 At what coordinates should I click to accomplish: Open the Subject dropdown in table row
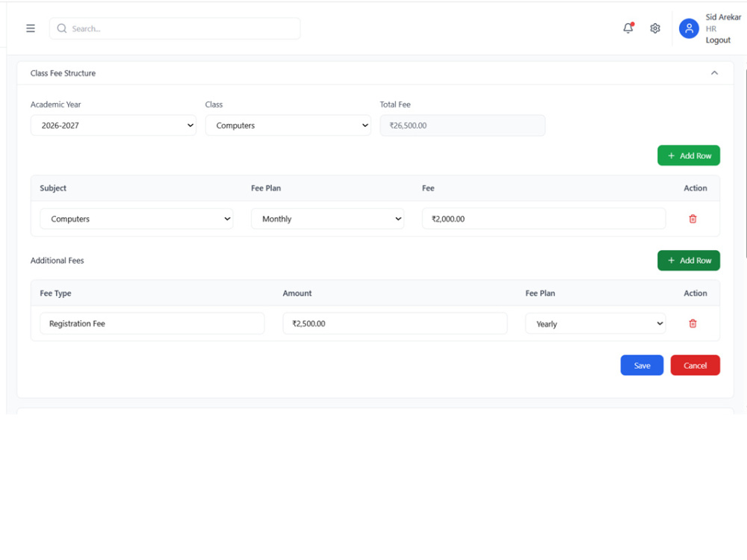[x=137, y=219]
